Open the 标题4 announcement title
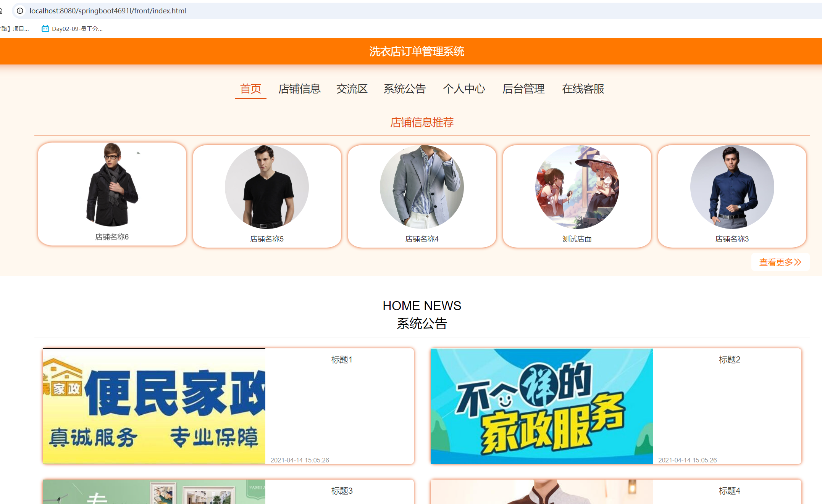The image size is (822, 504). point(729,491)
